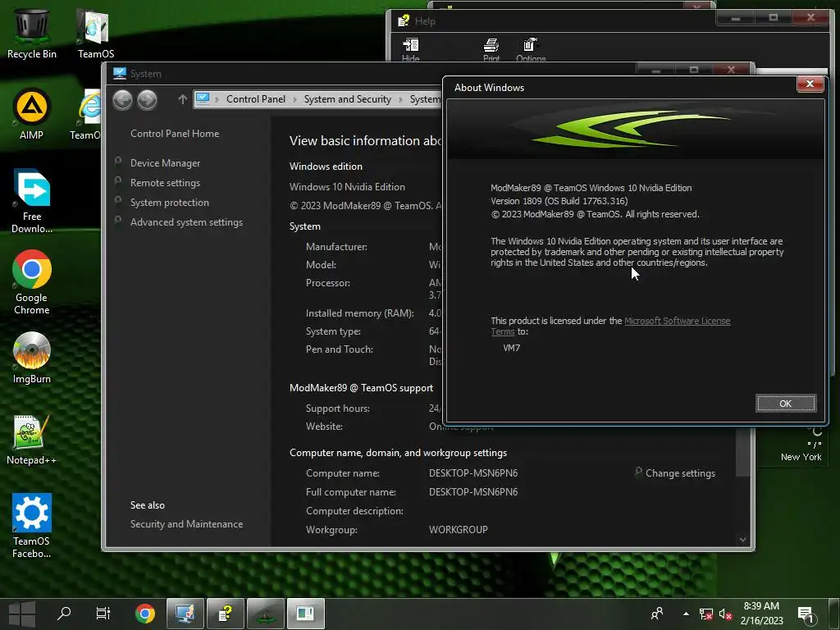
Task: Launch Notepad++ from desktop
Action: pyautogui.click(x=32, y=440)
